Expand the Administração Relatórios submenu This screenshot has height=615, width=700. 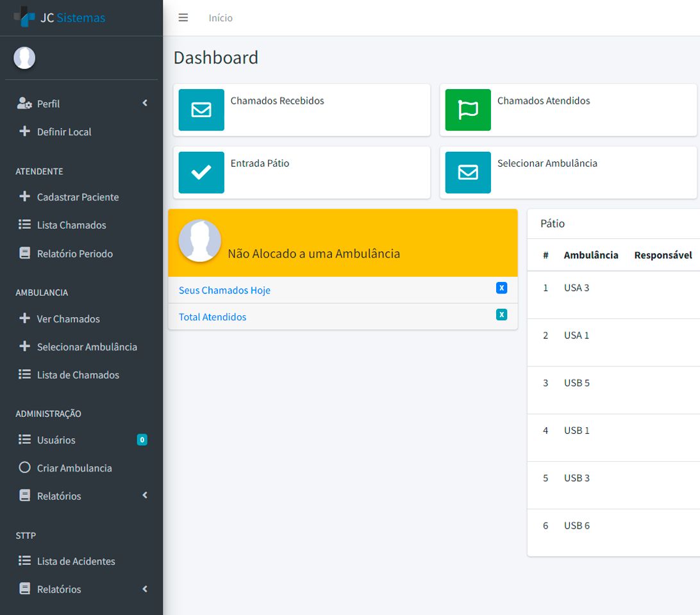145,495
